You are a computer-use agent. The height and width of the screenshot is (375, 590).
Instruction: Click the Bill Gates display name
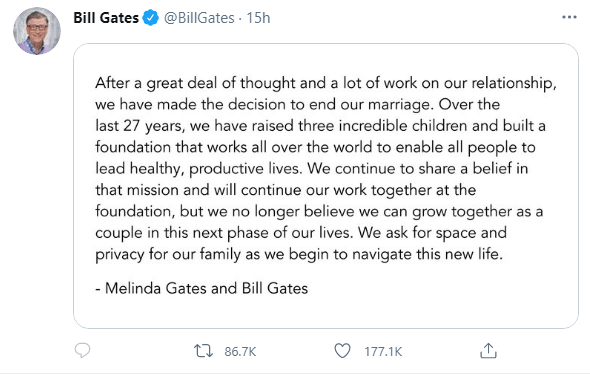[x=106, y=18]
